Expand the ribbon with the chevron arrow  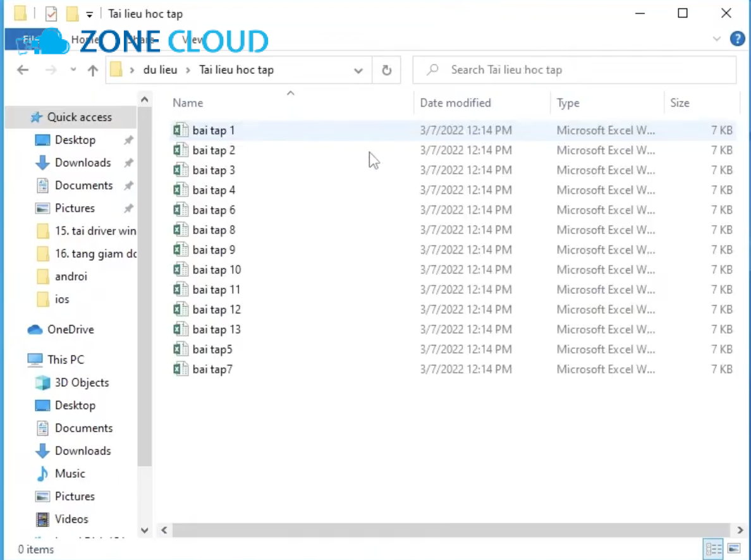coord(716,39)
